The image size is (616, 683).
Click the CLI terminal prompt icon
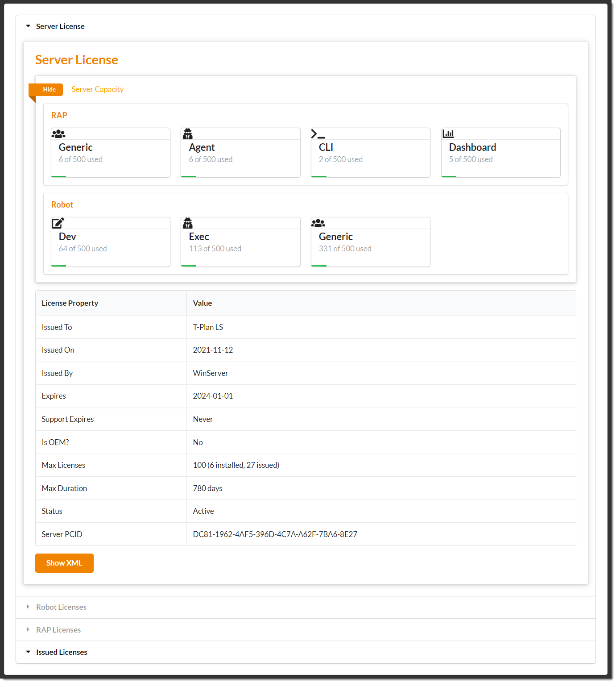pos(318,134)
